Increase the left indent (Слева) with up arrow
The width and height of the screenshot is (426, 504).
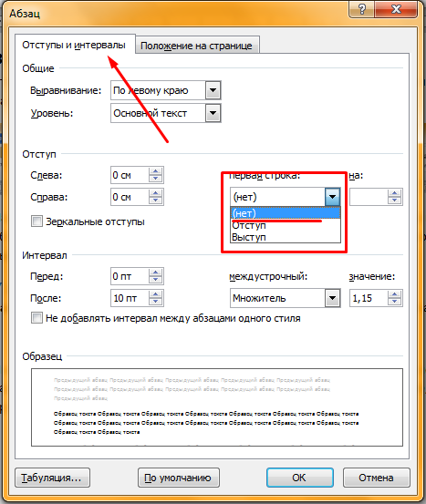[x=156, y=171]
